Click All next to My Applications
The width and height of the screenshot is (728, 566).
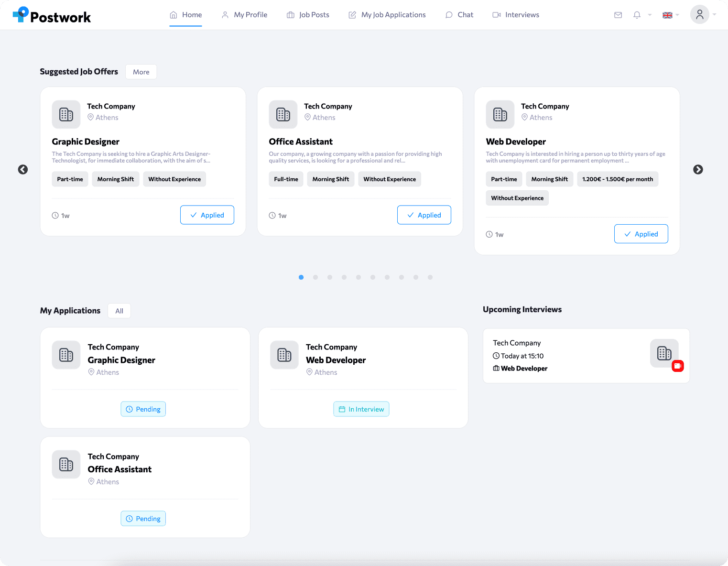pyautogui.click(x=119, y=311)
